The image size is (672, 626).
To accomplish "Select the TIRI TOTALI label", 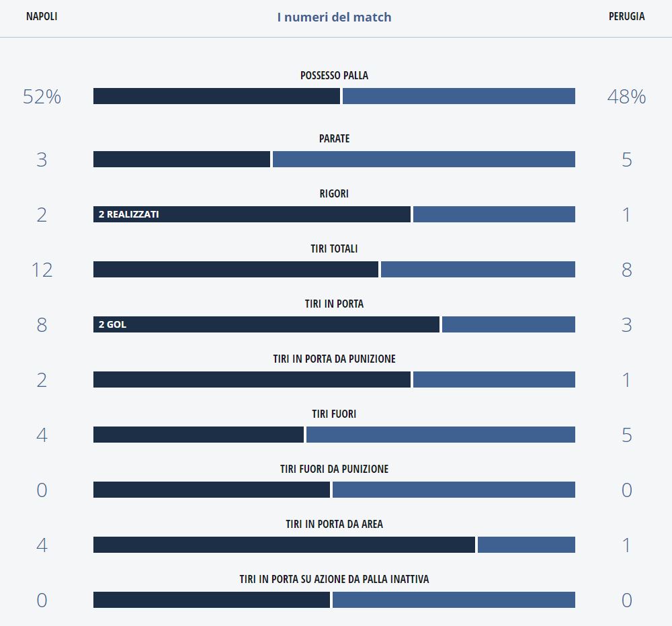I will (x=334, y=249).
